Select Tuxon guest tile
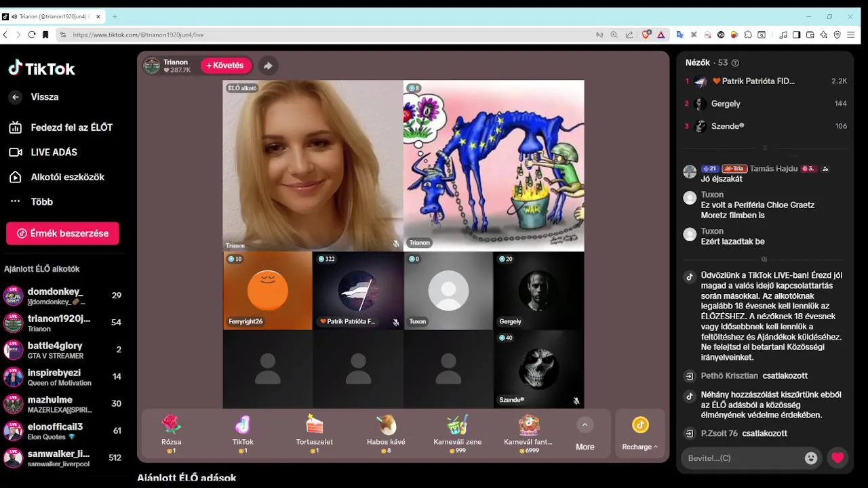This screenshot has width=868, height=488. coord(448,291)
